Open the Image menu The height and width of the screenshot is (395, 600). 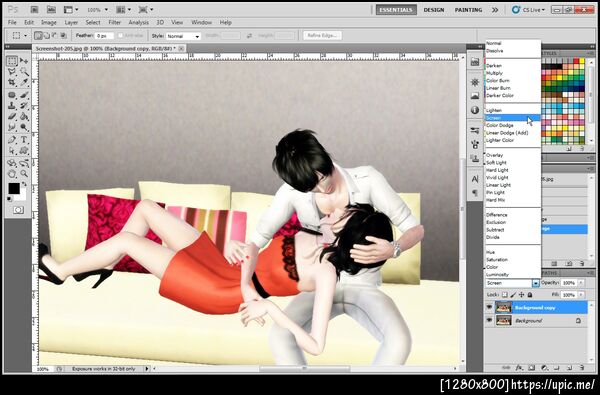(49, 23)
